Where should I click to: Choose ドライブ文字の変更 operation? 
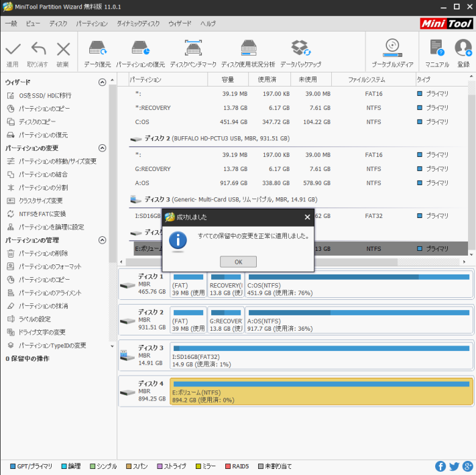[x=36, y=332]
